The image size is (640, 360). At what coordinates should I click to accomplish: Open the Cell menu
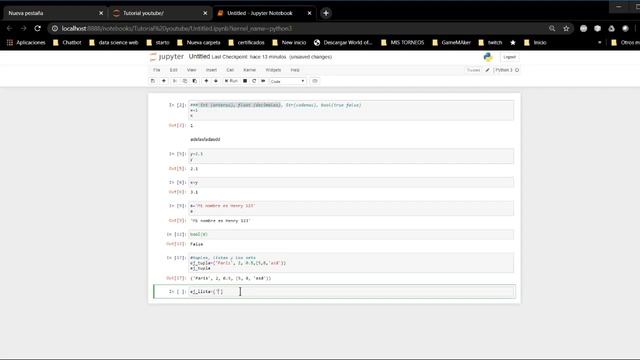tap(230, 70)
